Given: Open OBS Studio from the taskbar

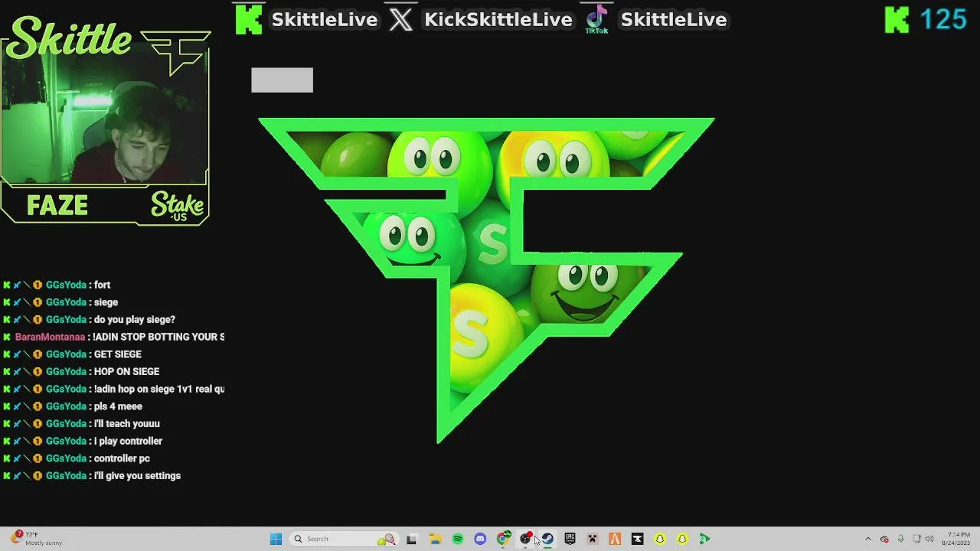Looking at the screenshot, I should (526, 539).
